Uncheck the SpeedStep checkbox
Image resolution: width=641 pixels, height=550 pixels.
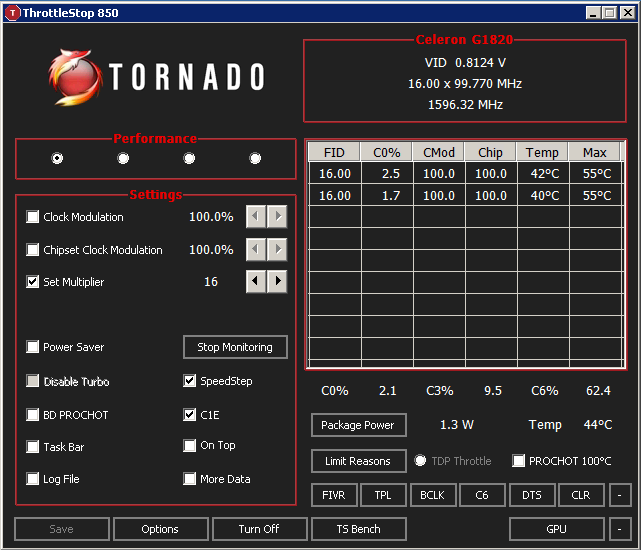[189, 381]
